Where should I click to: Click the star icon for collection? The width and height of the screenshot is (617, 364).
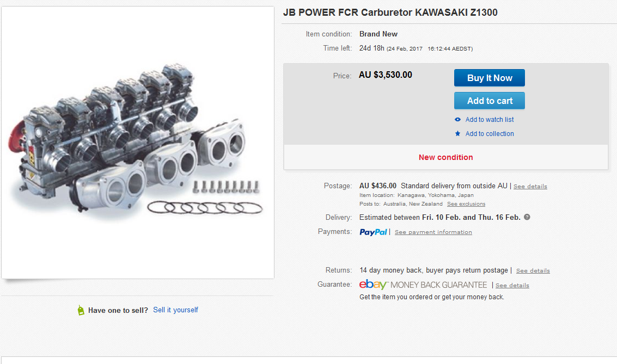click(458, 134)
